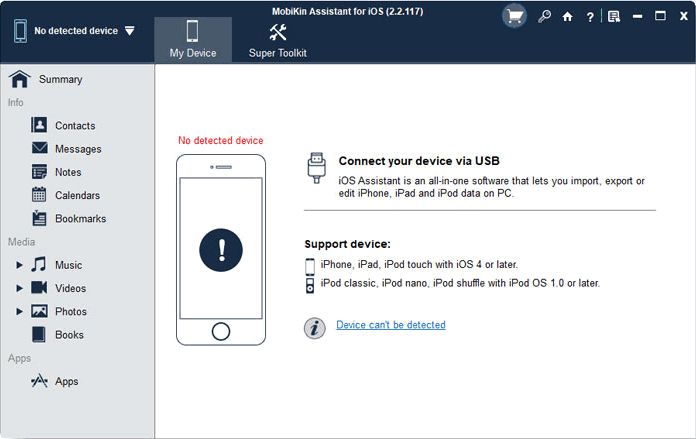Click the Music note icon
Image resolution: width=696 pixels, height=439 pixels.
pyautogui.click(x=39, y=264)
